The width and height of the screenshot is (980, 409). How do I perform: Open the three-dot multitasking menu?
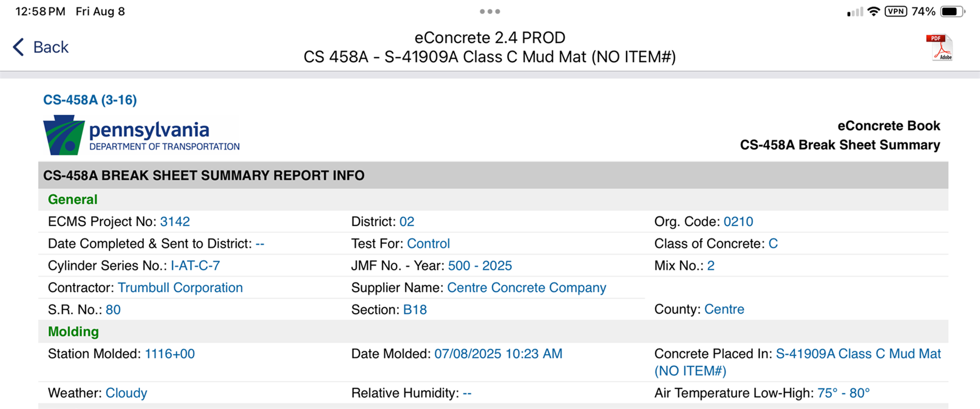(490, 11)
